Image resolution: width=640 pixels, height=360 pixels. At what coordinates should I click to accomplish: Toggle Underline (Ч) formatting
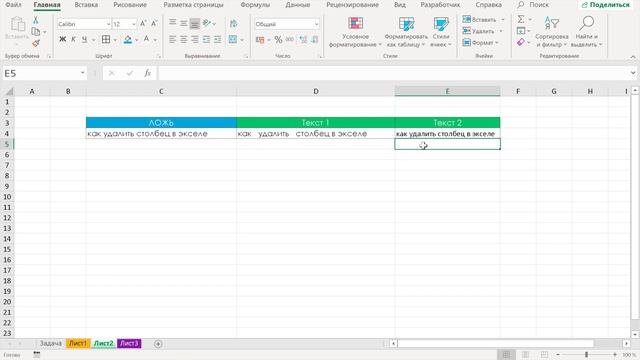(84, 39)
